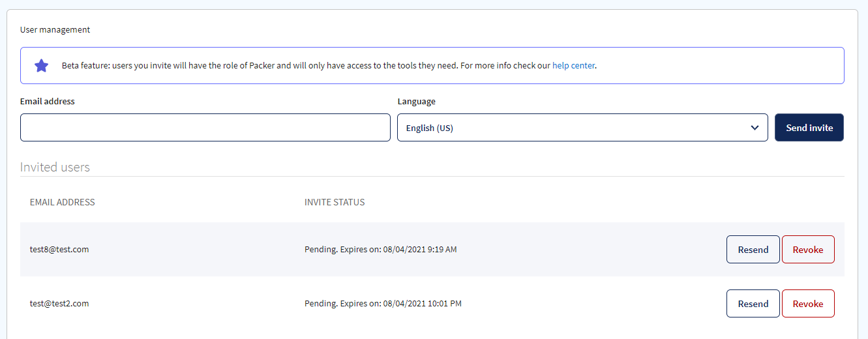Click the Language field label
The height and width of the screenshot is (339, 868).
(x=417, y=101)
